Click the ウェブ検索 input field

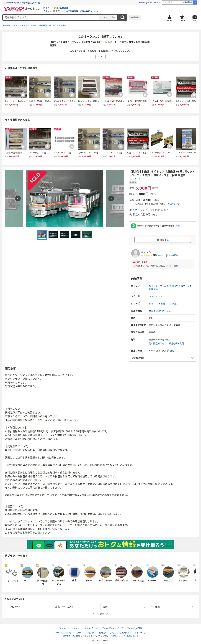tap(172, 3)
